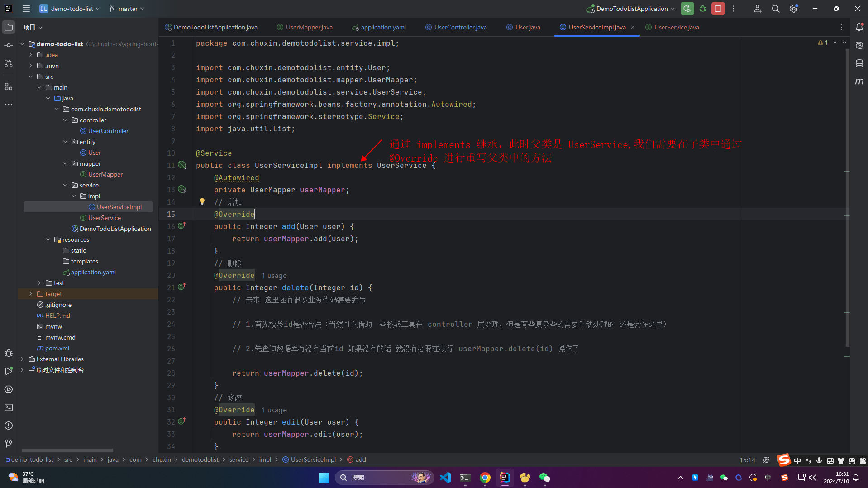Image resolution: width=868 pixels, height=488 pixels.
Task: Click the add method breadcrumb
Action: (x=357, y=459)
